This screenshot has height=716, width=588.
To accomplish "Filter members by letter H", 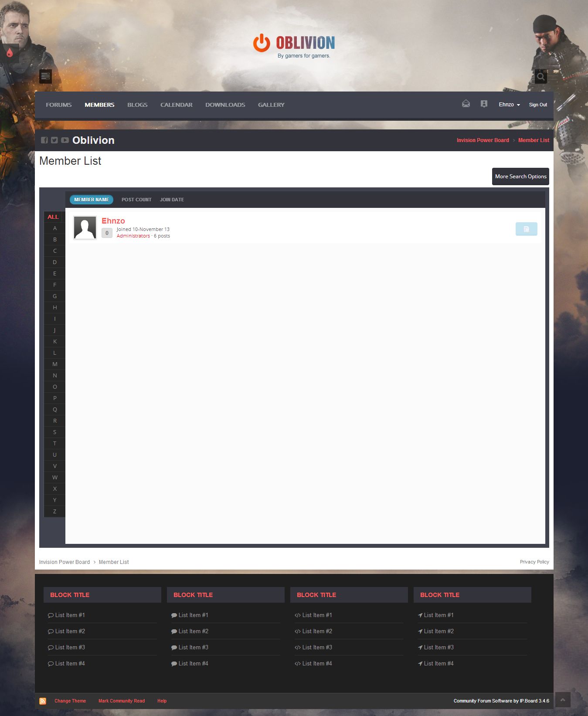I will (x=54, y=308).
